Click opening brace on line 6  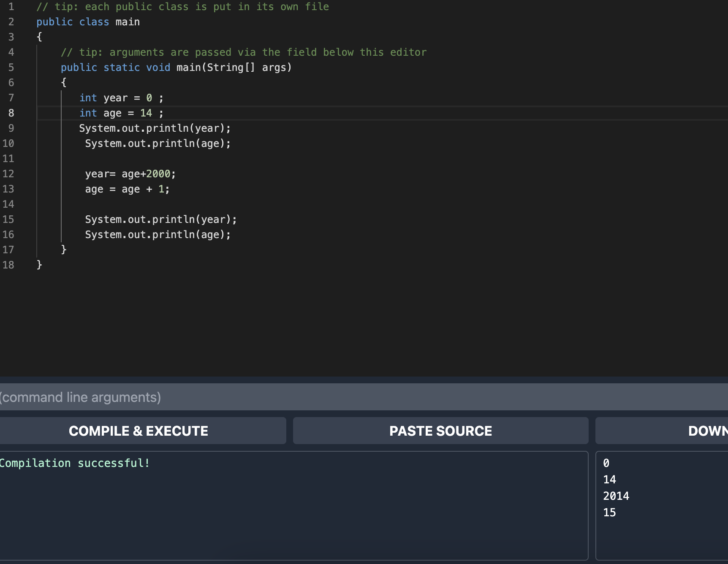coord(64,82)
